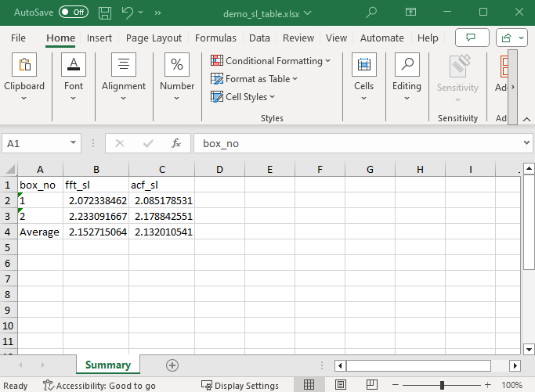Switch to Page Layout view icon
The width and height of the screenshot is (535, 392).
[341, 385]
